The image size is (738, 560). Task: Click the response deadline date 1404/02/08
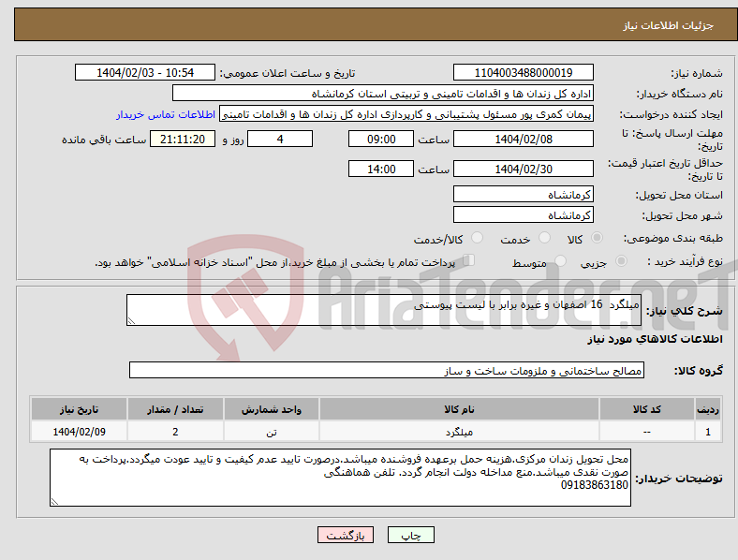coord(523,139)
